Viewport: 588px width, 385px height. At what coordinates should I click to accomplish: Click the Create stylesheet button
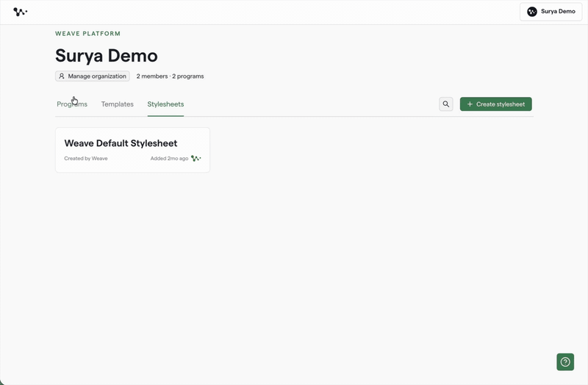coord(495,104)
